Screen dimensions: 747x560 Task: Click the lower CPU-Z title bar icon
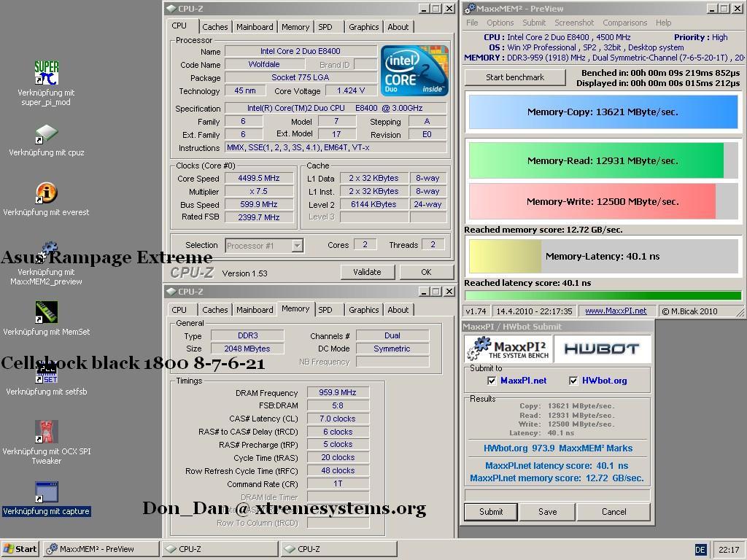coord(171,291)
